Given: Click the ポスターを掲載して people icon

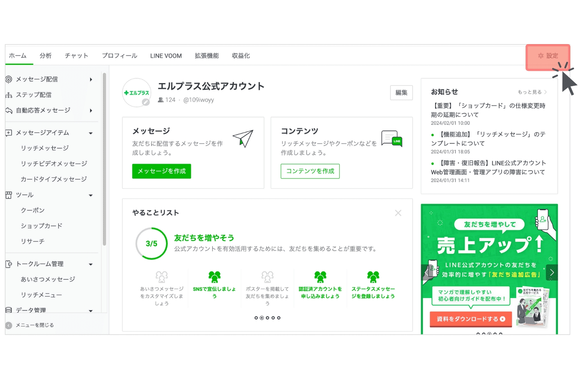Looking at the screenshot, I should click(267, 277).
